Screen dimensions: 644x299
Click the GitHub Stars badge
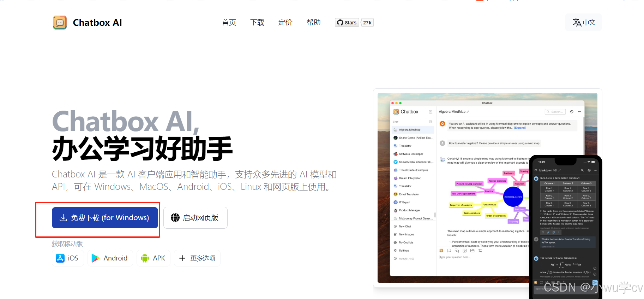(347, 23)
